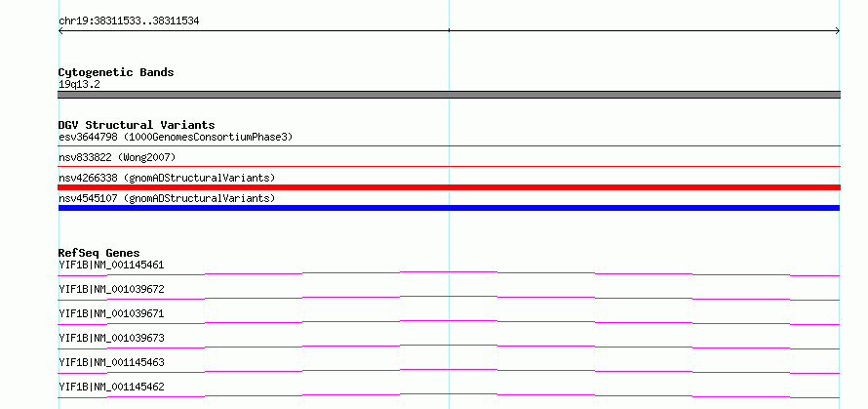Select the magenta intron line of NM_001145461

(x=449, y=273)
